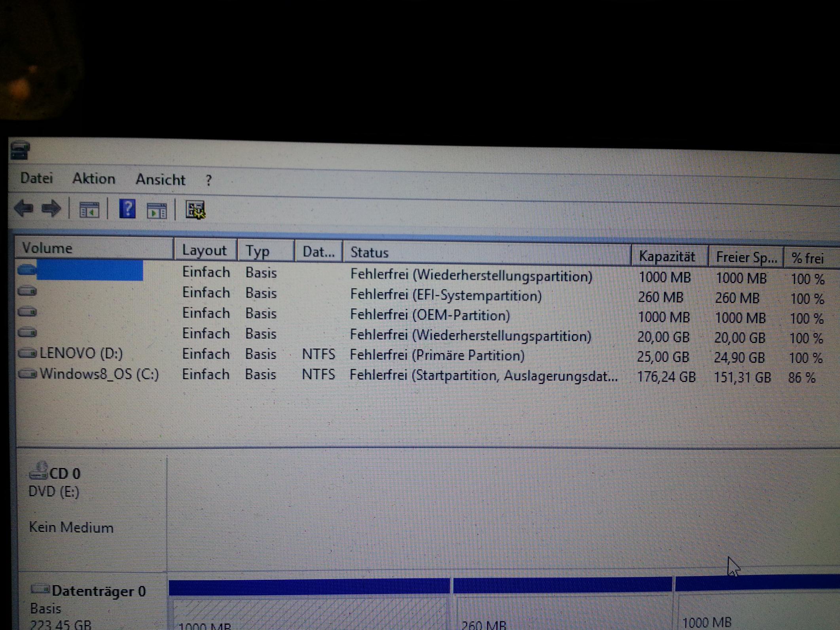Viewport: 840px width, 630px height.
Task: Click the show/hide action pane icon
Action: (x=157, y=210)
